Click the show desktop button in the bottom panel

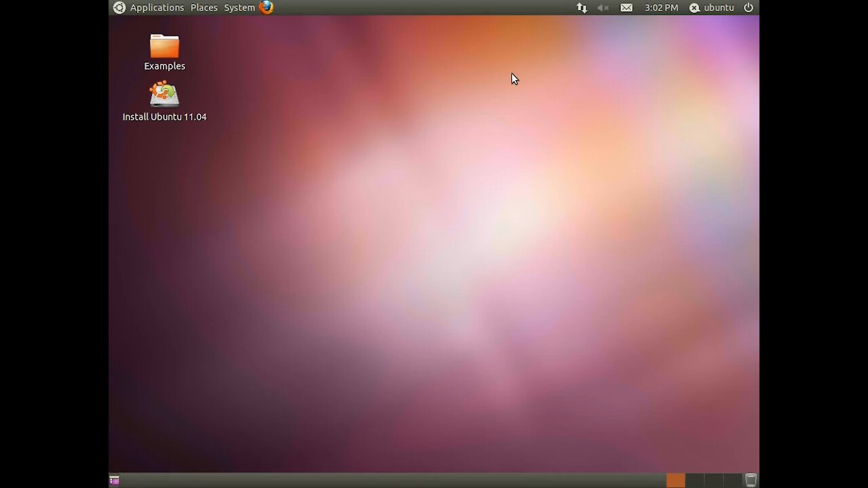click(x=115, y=481)
